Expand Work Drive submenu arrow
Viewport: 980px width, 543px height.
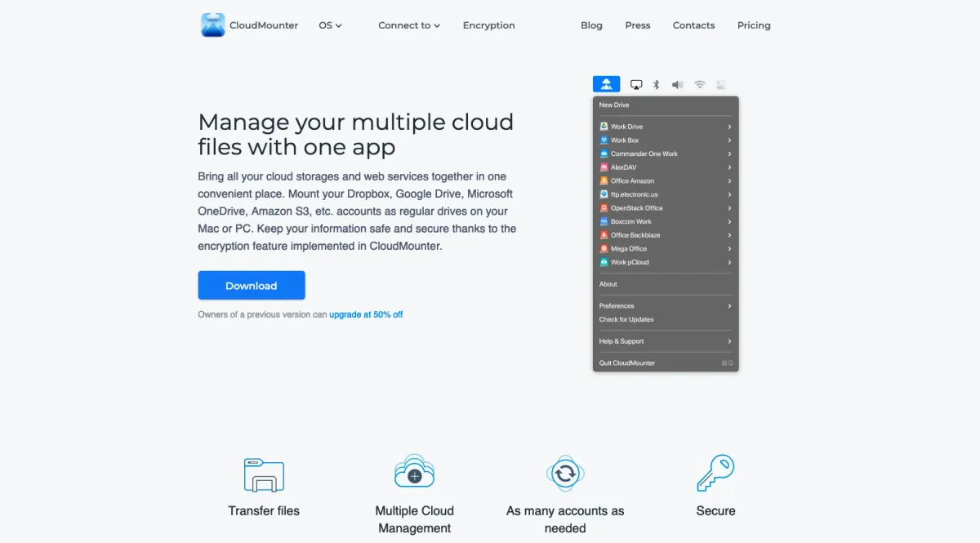pos(729,127)
